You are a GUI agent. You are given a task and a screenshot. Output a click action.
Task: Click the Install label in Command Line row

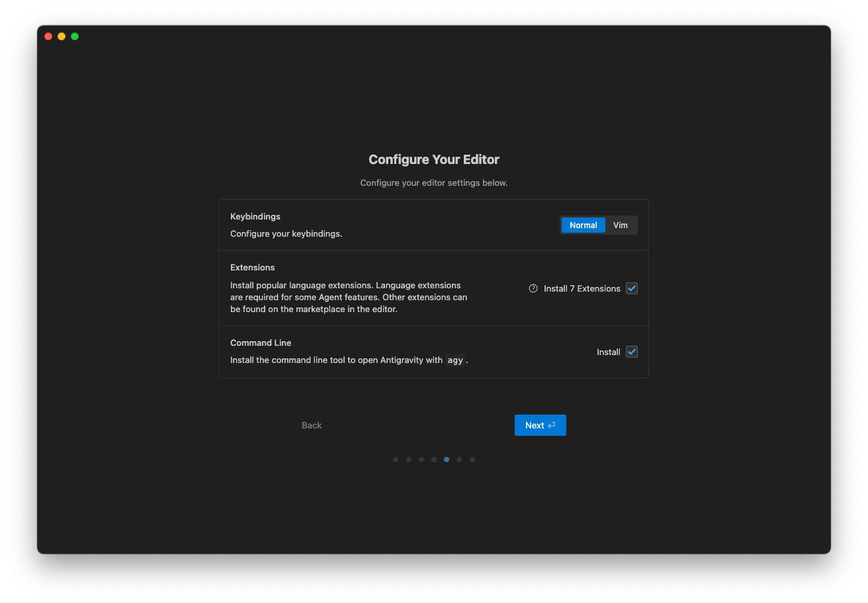608,352
